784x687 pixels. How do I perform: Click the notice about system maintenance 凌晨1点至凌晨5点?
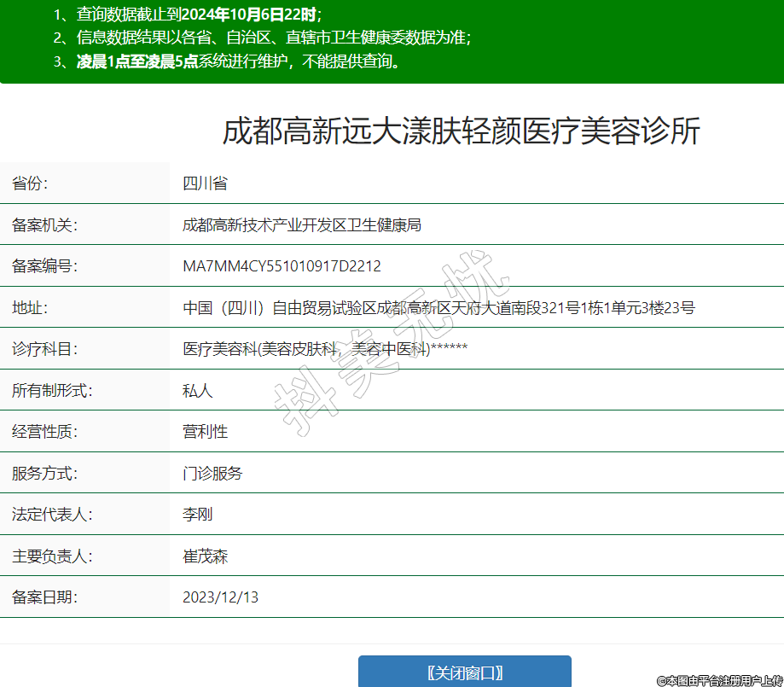click(238, 61)
